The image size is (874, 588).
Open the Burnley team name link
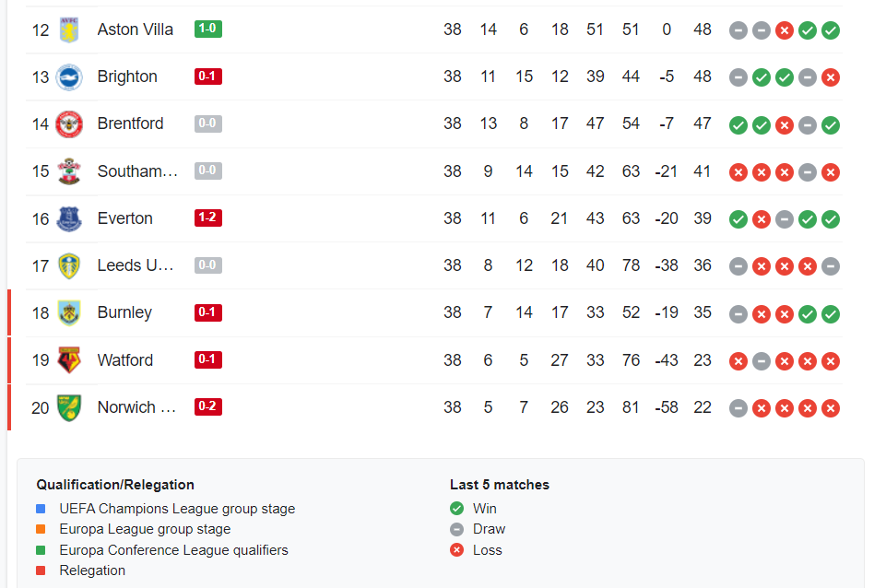124,312
